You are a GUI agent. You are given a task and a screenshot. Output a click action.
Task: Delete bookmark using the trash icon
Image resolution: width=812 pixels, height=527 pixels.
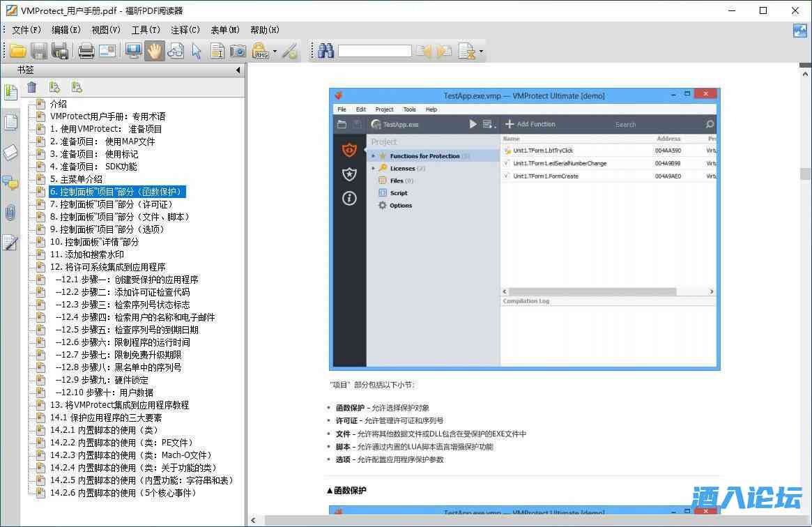pyautogui.click(x=32, y=87)
